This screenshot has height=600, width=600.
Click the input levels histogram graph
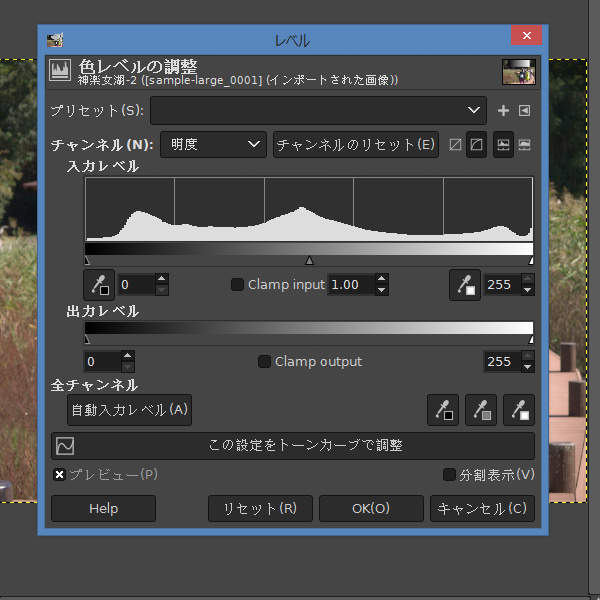309,209
